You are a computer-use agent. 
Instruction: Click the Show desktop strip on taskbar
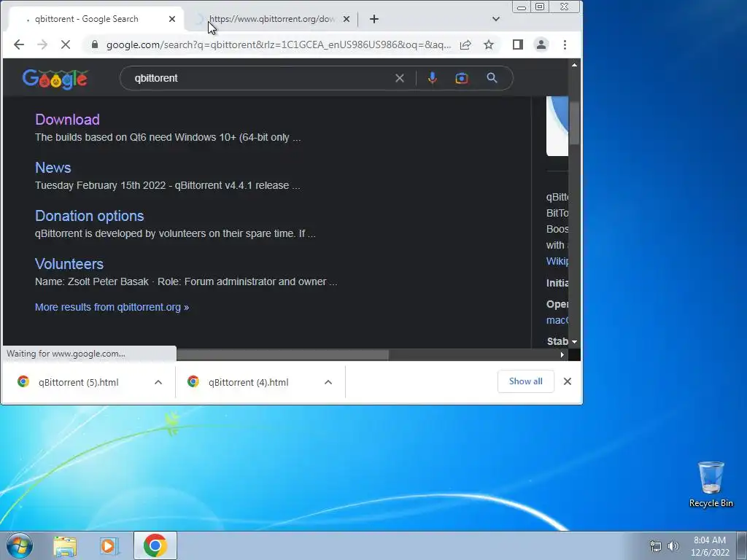coord(742,545)
